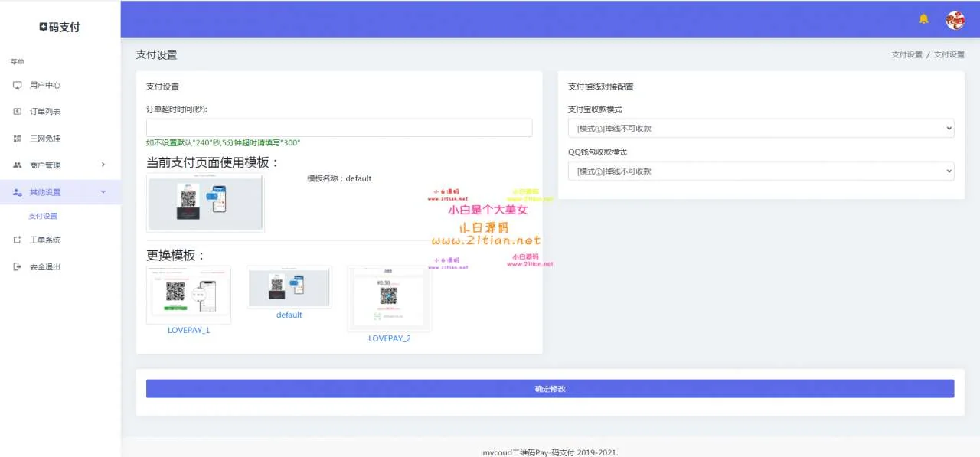Select the 支付设置 submenu item
The height and width of the screenshot is (457, 980).
pos(43,217)
